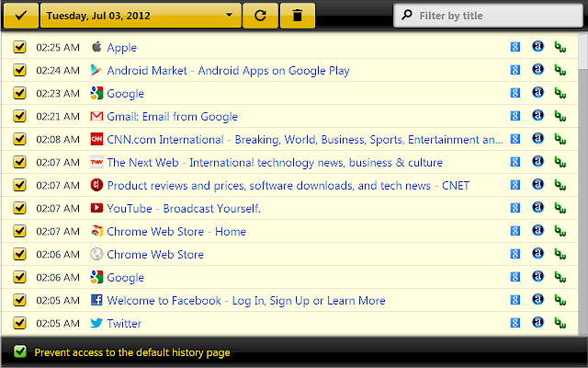Viewport: 588px width, 368px height.
Task: Open Chrome Web Store - Home link
Action: click(176, 231)
